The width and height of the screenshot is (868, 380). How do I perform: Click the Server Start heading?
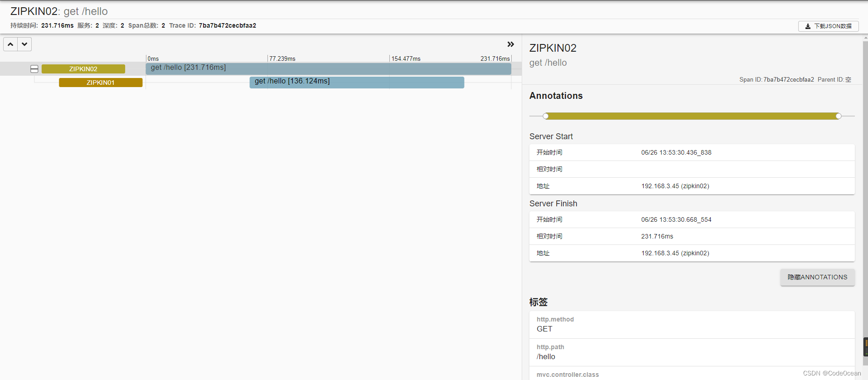[x=551, y=136]
